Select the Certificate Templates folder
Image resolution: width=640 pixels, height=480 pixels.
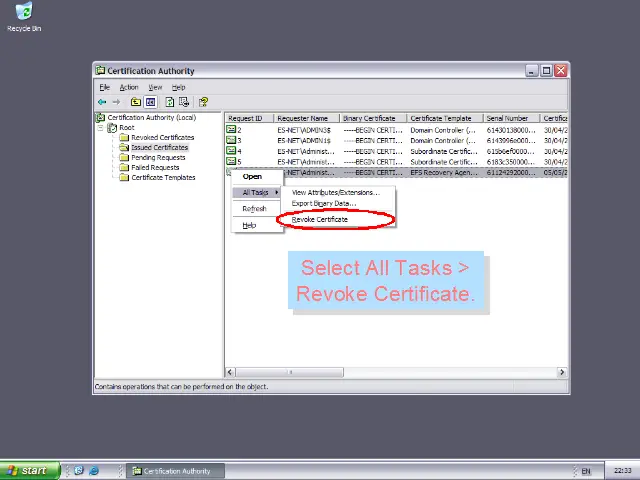163,178
